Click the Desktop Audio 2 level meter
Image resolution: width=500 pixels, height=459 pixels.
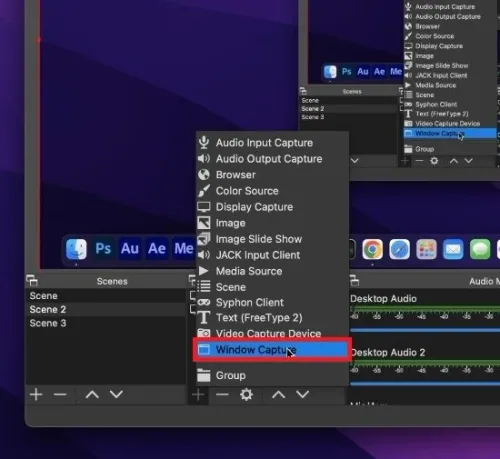425,363
